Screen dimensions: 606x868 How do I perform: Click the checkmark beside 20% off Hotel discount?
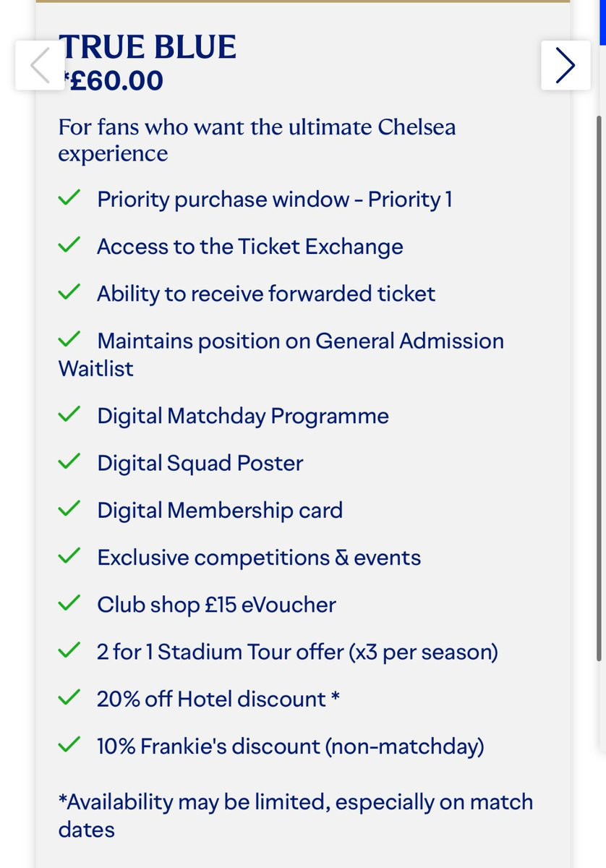(69, 699)
